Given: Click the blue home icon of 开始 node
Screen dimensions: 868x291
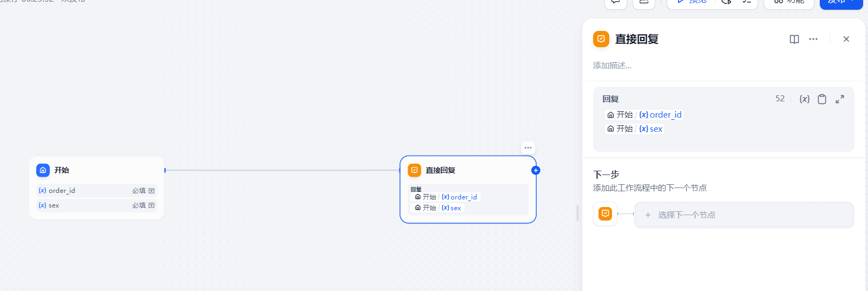Looking at the screenshot, I should coord(43,170).
